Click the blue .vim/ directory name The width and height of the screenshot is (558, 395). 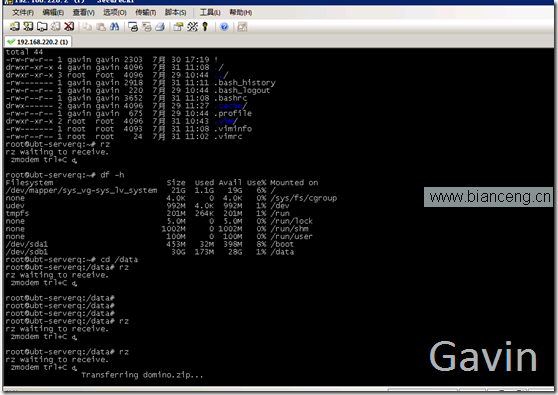click(226, 121)
